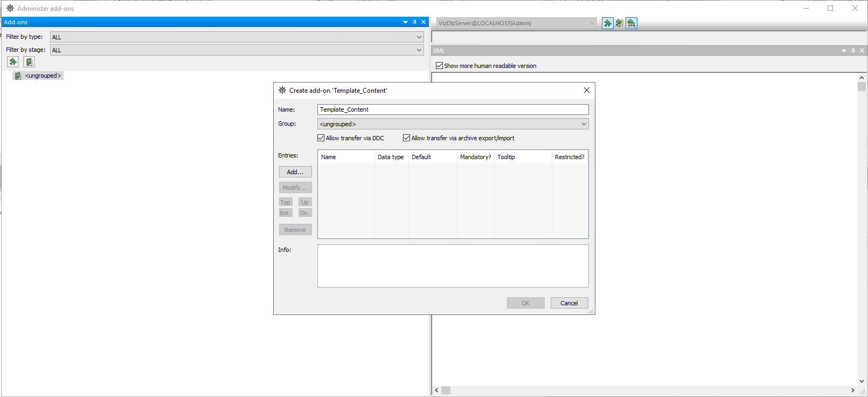Pin the XML panel

pyautogui.click(x=853, y=51)
